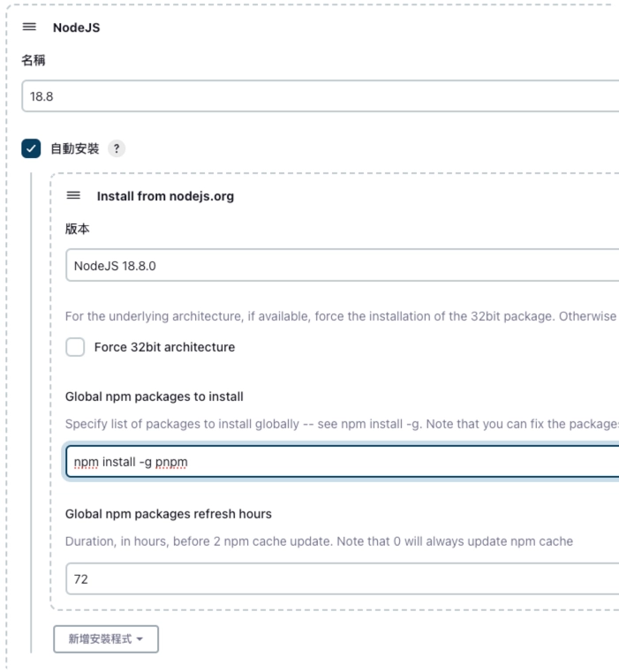Image resolution: width=619 pixels, height=672 pixels.
Task: Select the Install from nodejs.org heading
Action: [x=165, y=196]
